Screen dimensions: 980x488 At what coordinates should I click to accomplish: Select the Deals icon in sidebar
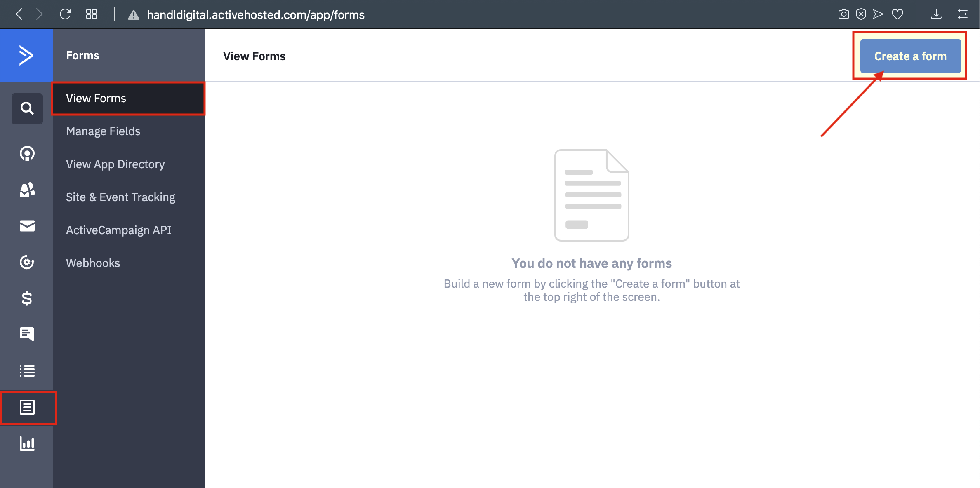(x=27, y=298)
